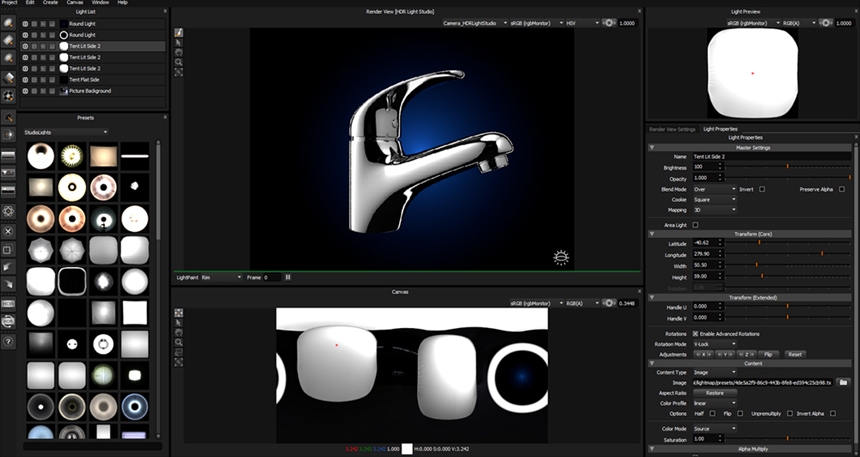The height and width of the screenshot is (457, 860).
Task: Click the Brightness slider handle
Action: coord(788,166)
